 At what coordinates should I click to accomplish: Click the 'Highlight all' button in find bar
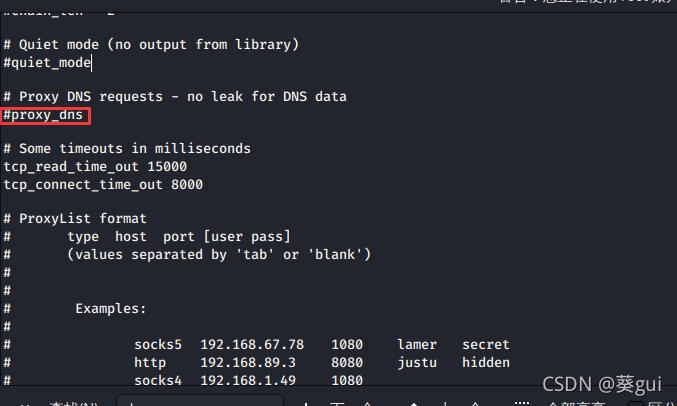click(x=577, y=404)
